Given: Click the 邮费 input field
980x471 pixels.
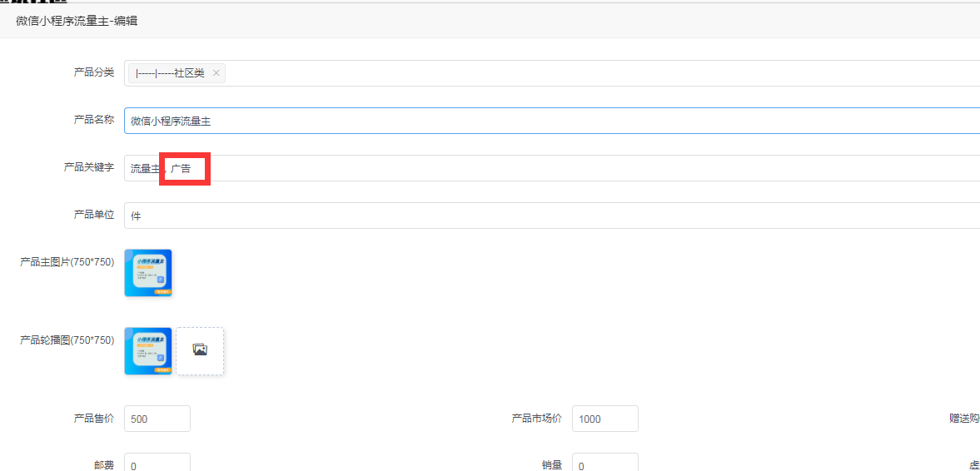Looking at the screenshot, I should pos(157,462).
